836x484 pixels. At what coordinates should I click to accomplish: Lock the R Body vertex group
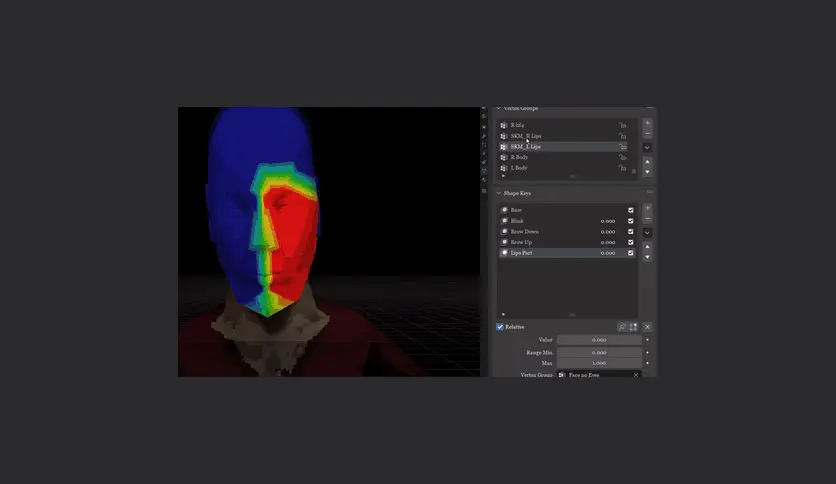point(622,157)
